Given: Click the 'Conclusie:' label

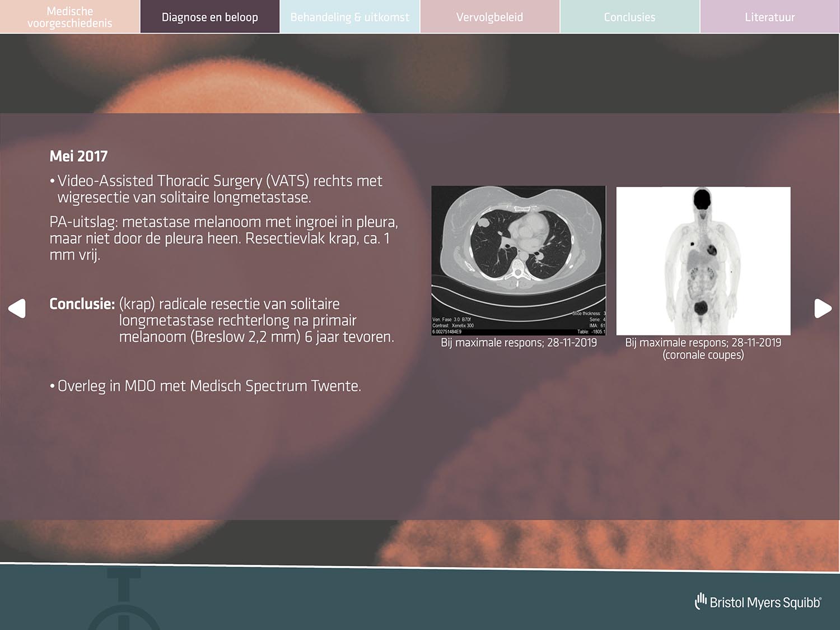Looking at the screenshot, I should [82, 304].
